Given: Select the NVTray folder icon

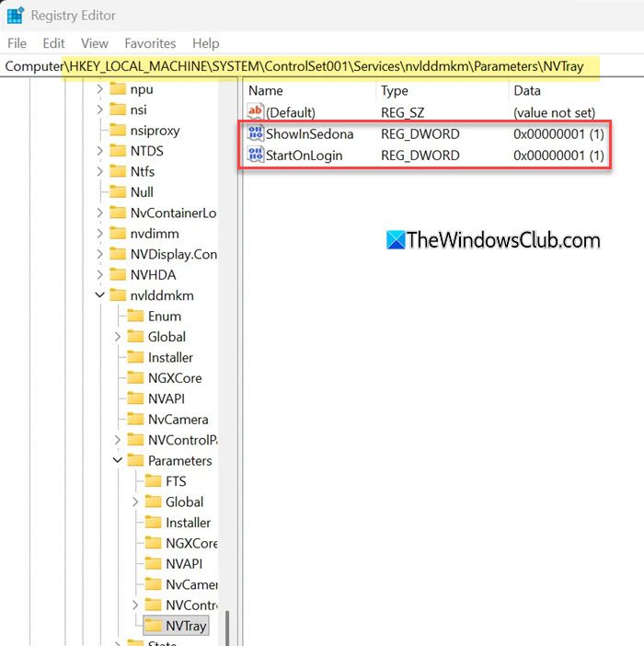Looking at the screenshot, I should (x=153, y=626).
